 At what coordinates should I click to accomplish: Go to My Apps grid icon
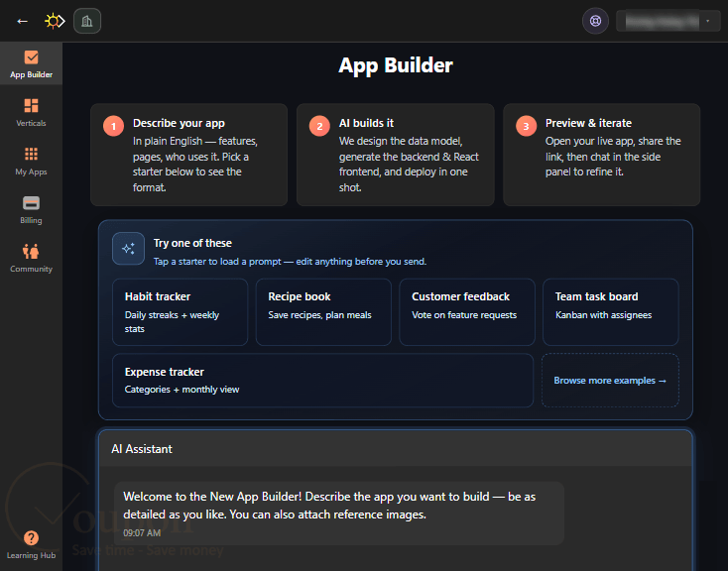coord(31,161)
